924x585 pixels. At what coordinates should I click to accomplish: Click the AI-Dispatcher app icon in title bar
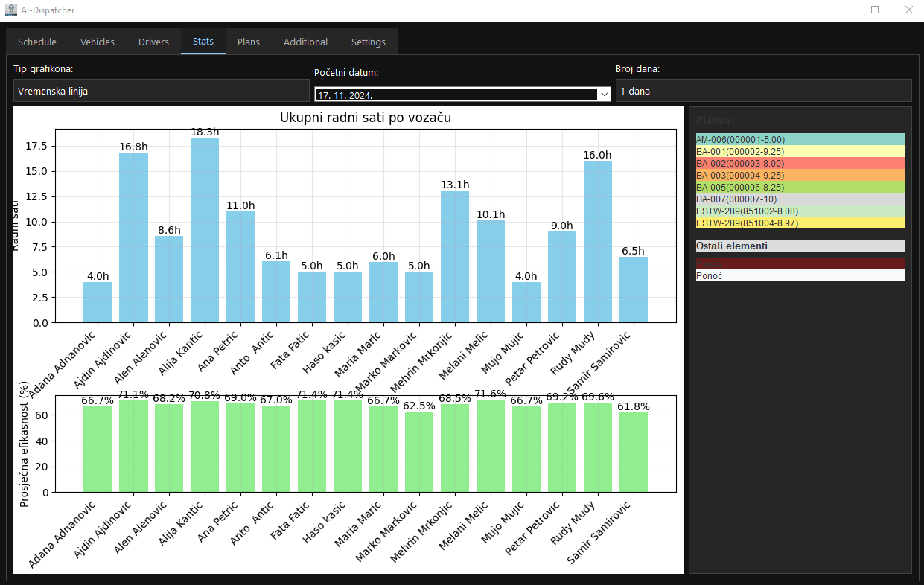coord(11,10)
